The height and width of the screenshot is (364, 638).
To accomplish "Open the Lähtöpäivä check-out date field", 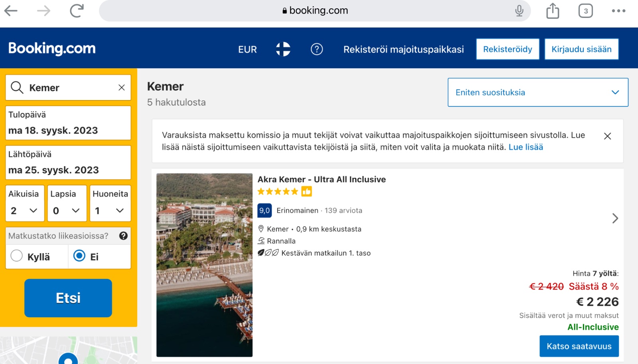I will pos(68,162).
